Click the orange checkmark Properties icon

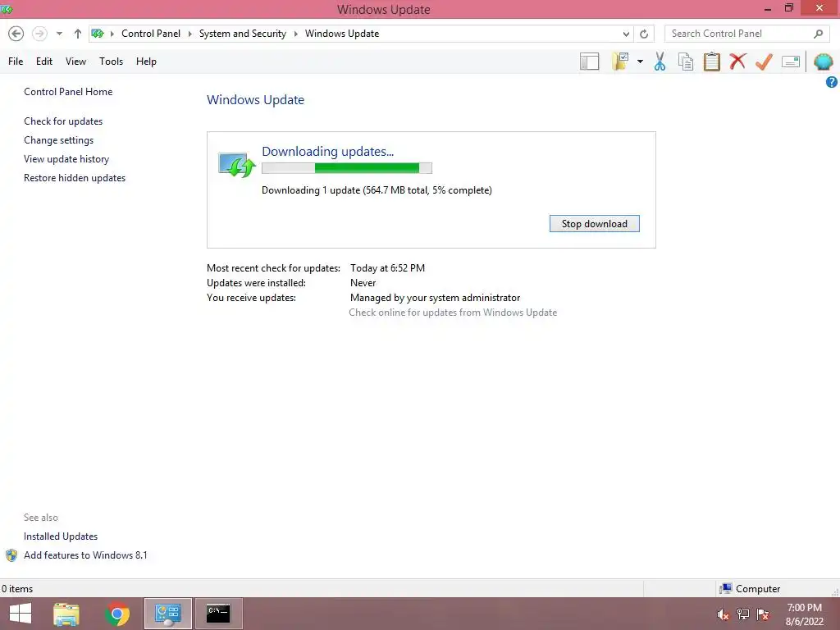click(764, 62)
